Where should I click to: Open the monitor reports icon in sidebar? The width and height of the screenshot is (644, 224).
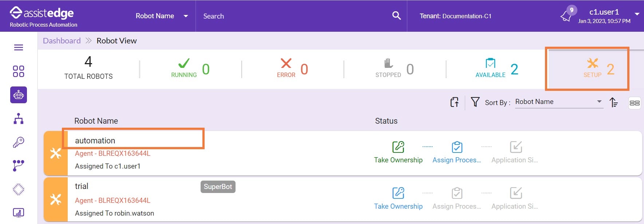19,212
